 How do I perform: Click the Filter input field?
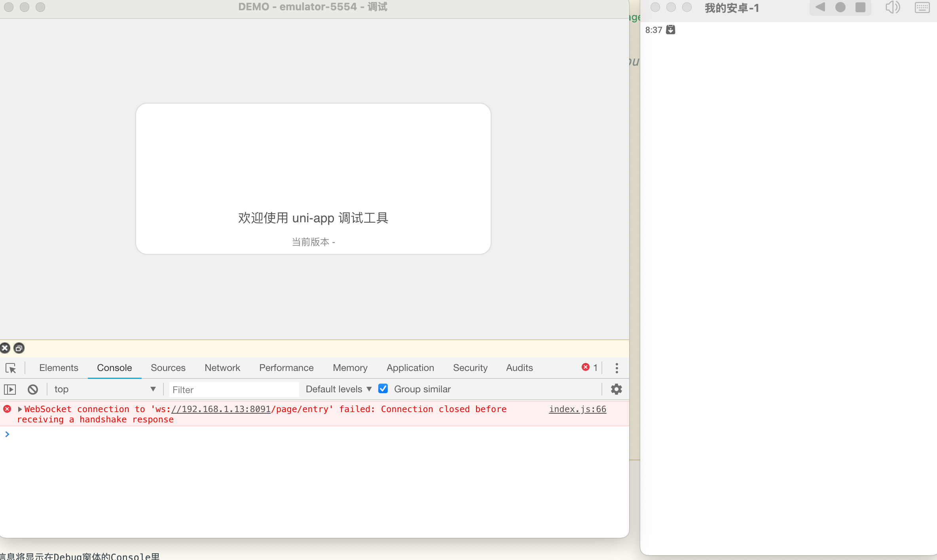(x=233, y=389)
